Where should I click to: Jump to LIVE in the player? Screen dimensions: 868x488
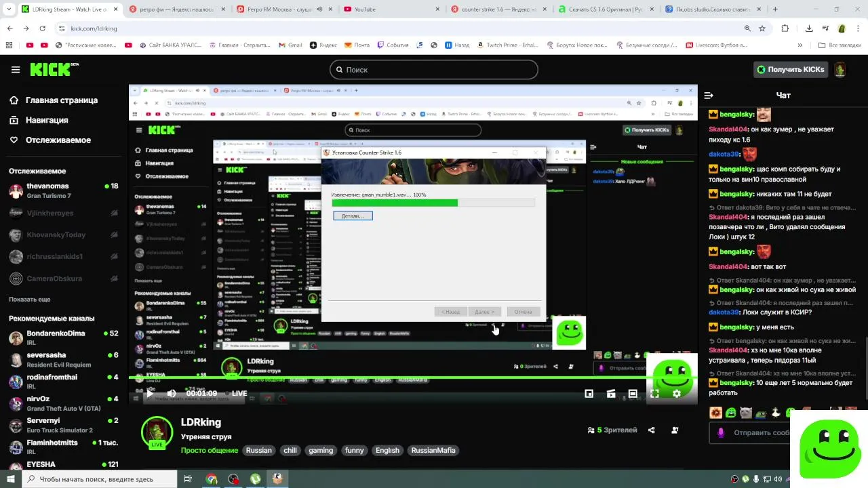[235, 393]
